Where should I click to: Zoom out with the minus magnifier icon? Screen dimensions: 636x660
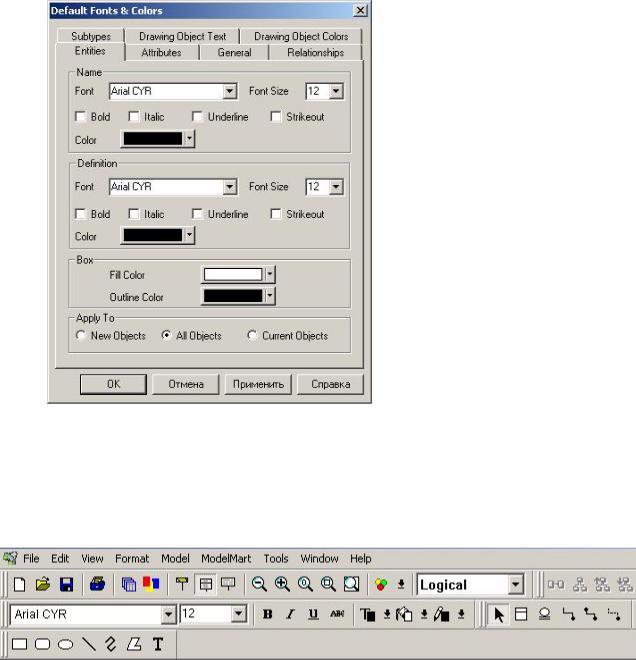(258, 584)
